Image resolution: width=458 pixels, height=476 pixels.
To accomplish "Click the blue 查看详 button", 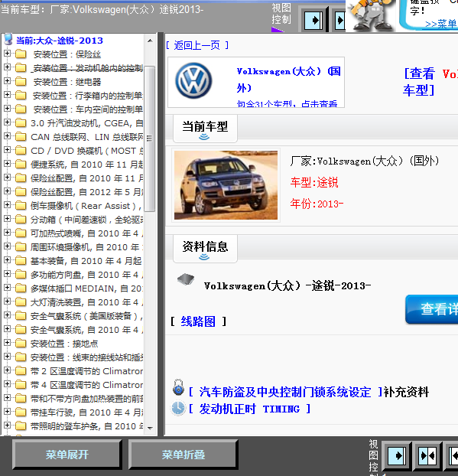I will click(x=432, y=309).
